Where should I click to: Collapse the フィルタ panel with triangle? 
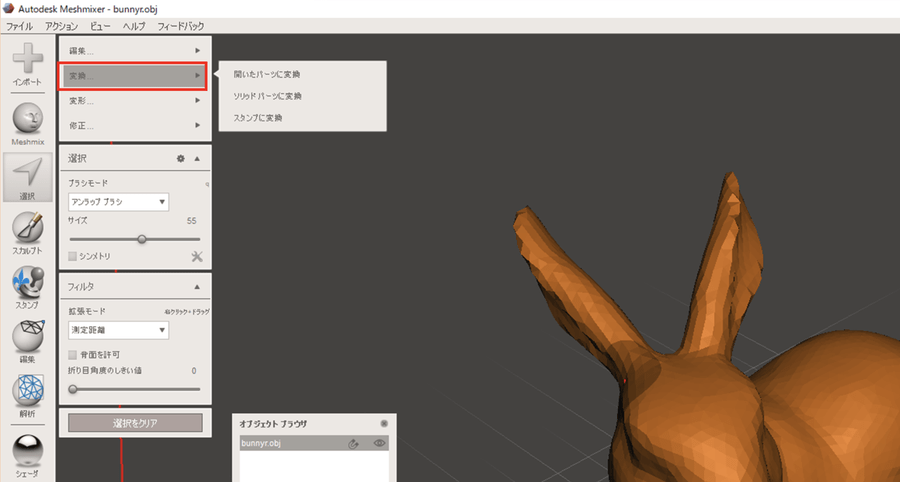click(x=197, y=286)
